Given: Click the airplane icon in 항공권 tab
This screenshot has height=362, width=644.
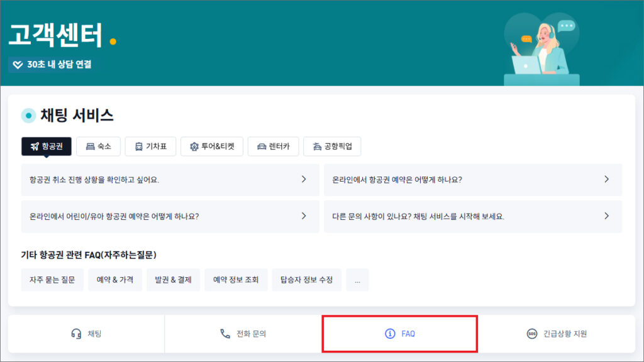Looking at the screenshot, I should pyautogui.click(x=35, y=146).
